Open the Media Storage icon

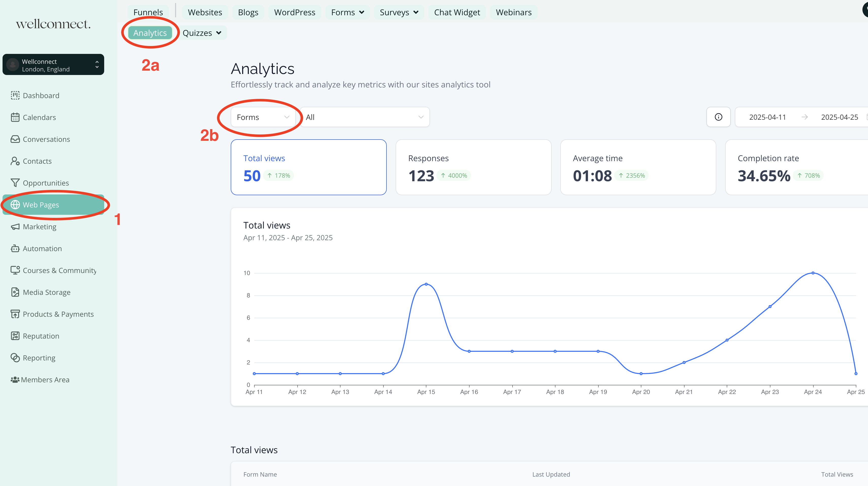[x=15, y=292]
